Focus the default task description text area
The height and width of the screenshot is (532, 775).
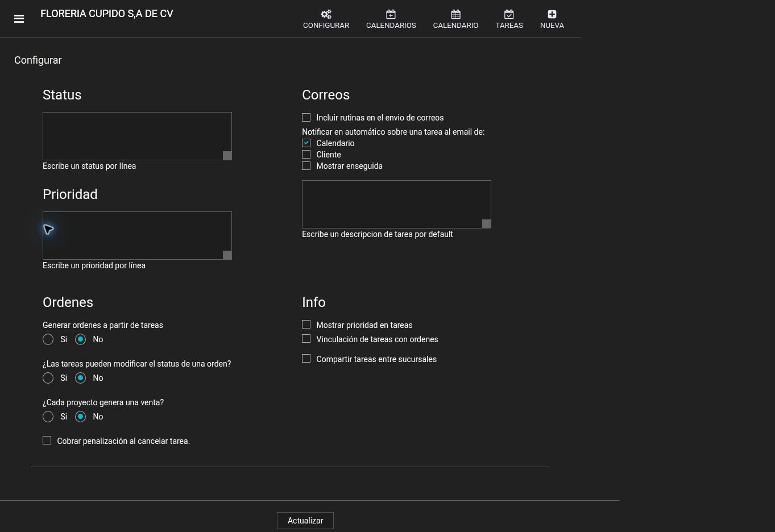point(396,204)
